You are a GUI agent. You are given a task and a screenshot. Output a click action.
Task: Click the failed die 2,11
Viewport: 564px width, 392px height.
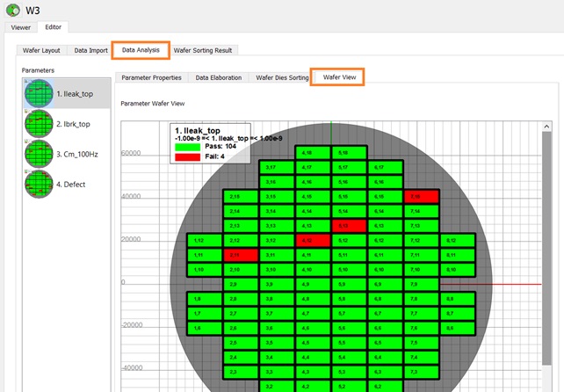click(241, 255)
